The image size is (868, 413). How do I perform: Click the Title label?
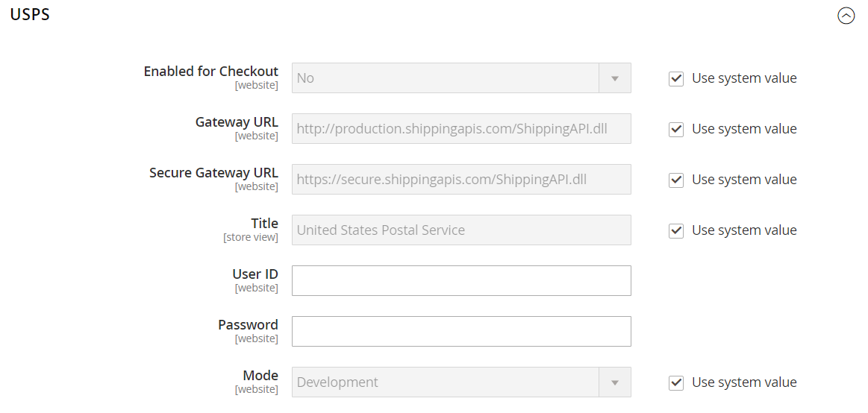[x=265, y=224]
